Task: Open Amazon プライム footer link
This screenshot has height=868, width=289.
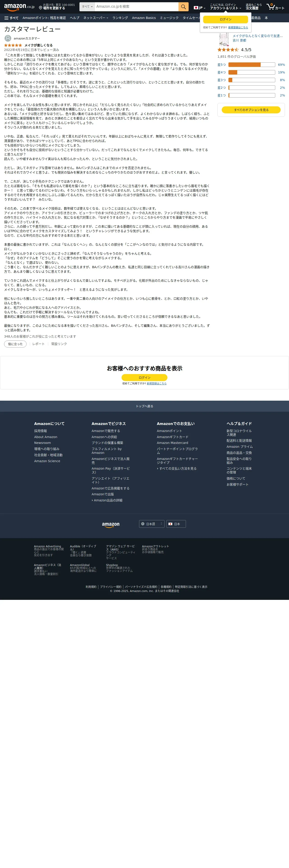Action: (x=239, y=447)
